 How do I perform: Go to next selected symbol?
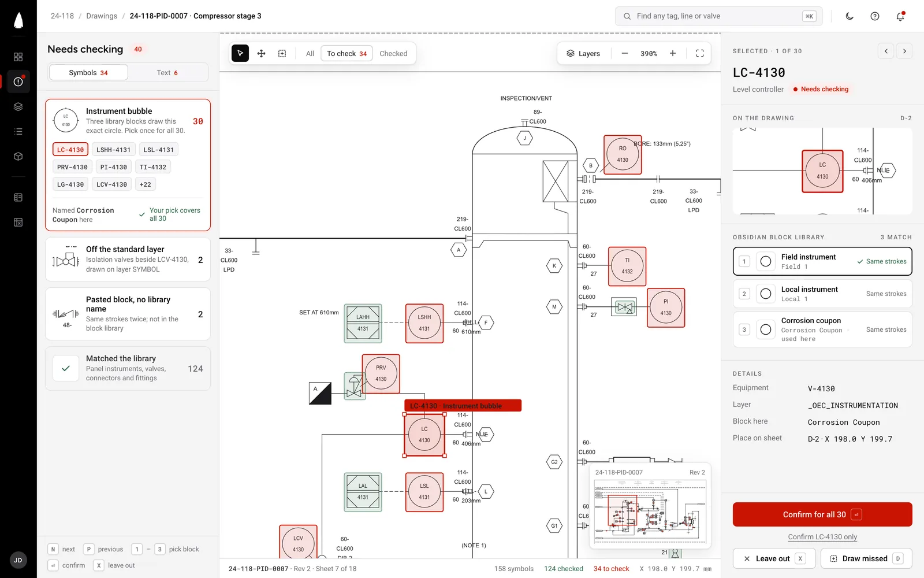[904, 51]
